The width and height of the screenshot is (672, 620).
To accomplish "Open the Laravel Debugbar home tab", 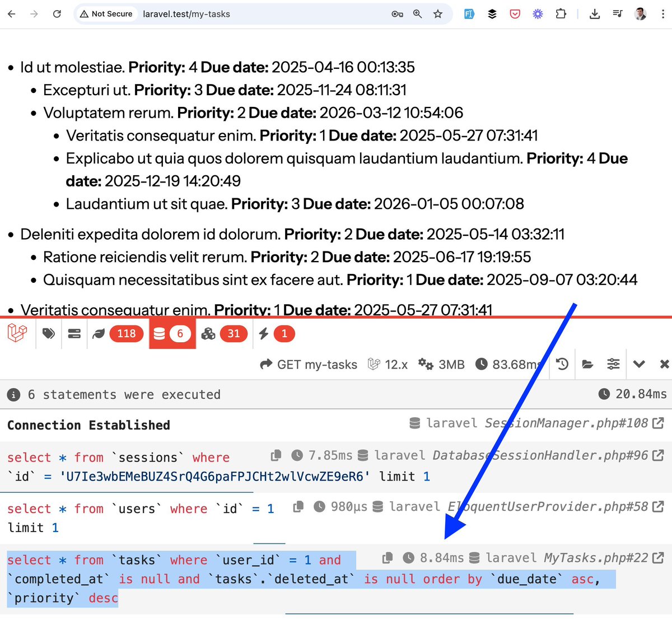I will (x=17, y=333).
